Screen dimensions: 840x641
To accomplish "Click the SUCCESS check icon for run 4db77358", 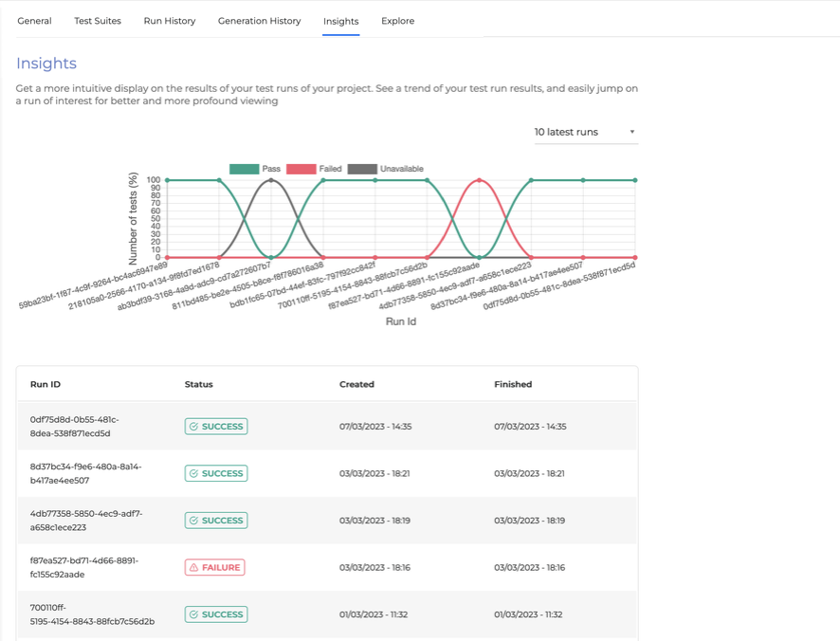I will [x=194, y=521].
